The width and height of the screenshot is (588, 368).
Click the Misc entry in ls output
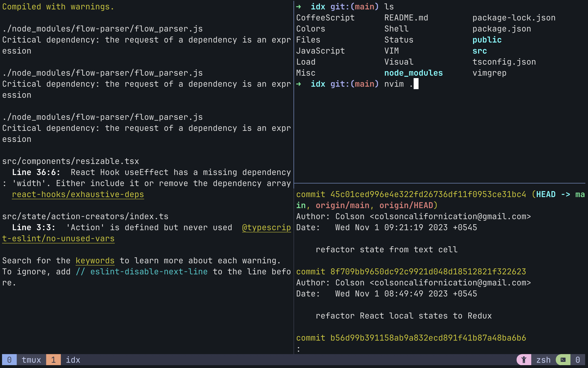pyautogui.click(x=306, y=73)
